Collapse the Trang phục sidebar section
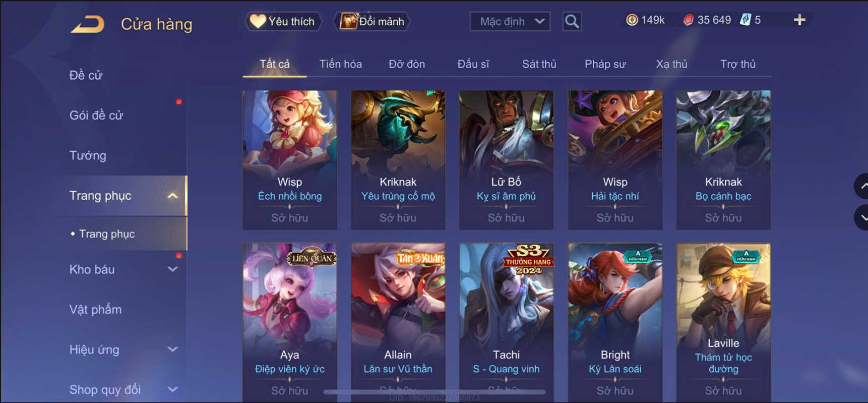This screenshot has width=868, height=403. coord(172,196)
